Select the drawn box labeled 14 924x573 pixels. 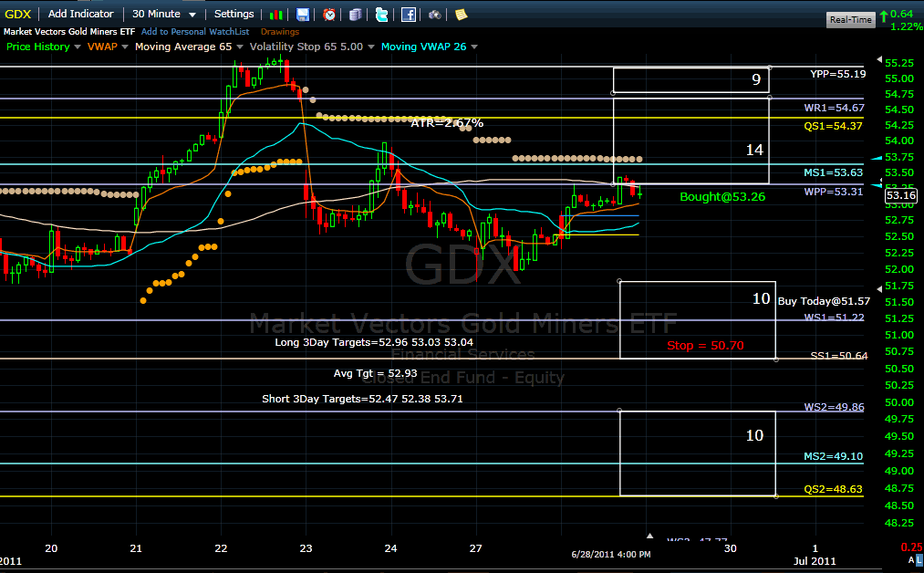point(690,141)
